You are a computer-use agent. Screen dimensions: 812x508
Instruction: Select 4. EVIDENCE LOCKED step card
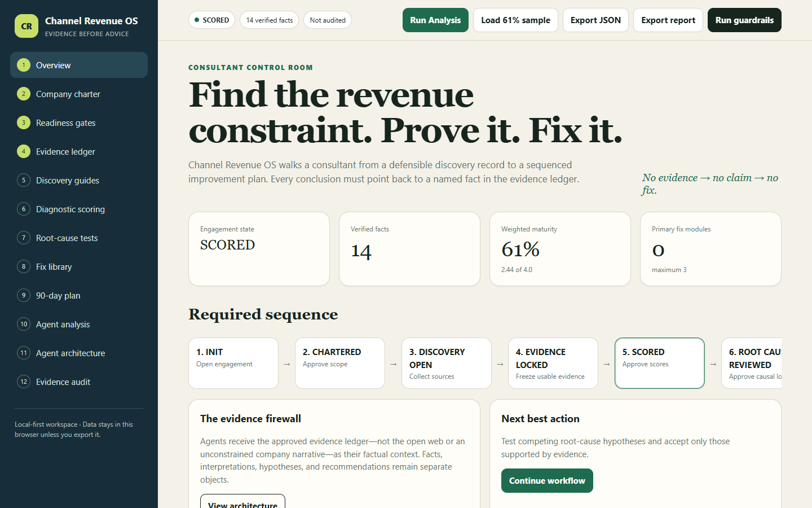coord(553,363)
